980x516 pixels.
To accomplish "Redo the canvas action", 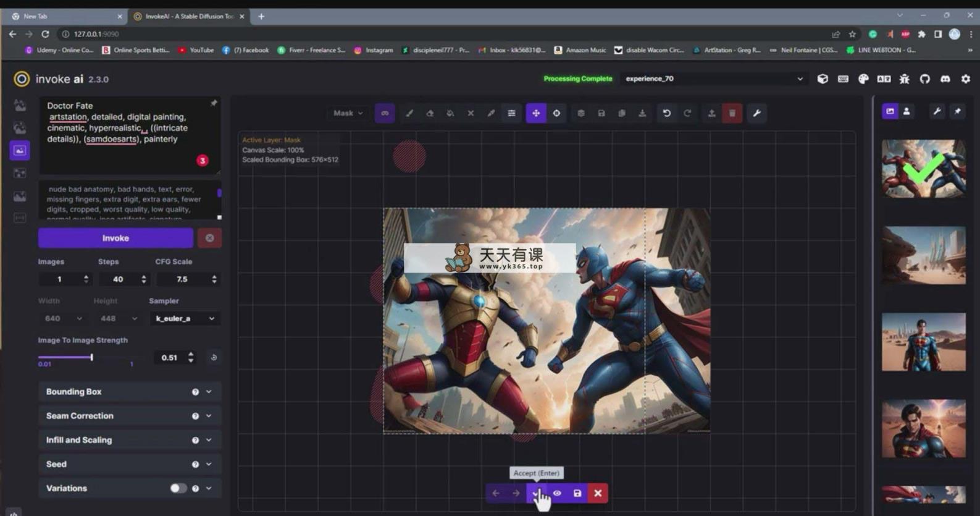I will (687, 113).
